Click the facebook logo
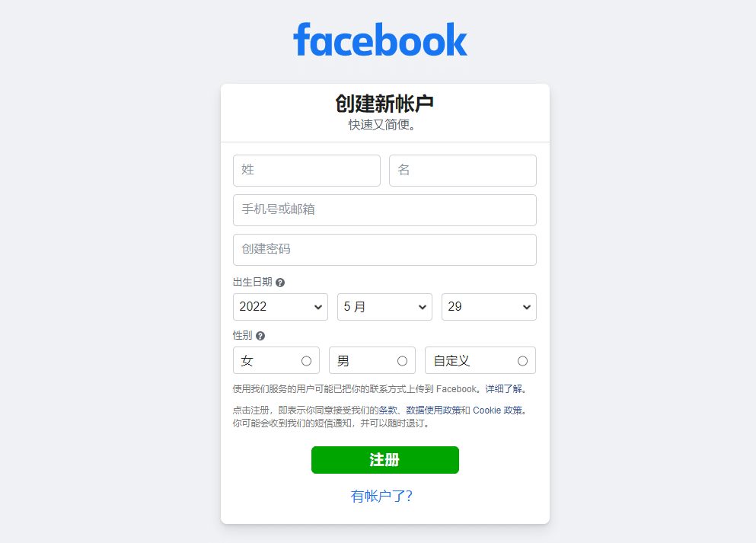This screenshot has width=756, height=543. [380, 40]
